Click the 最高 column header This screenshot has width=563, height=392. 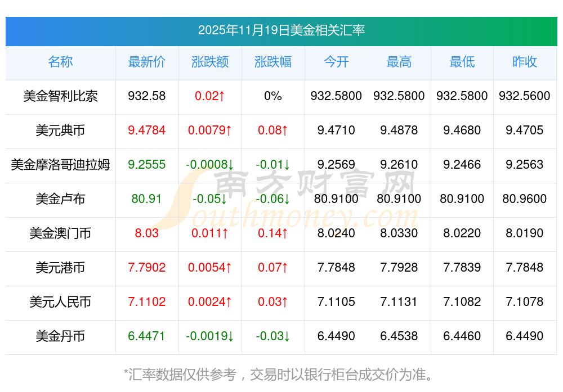click(x=399, y=62)
